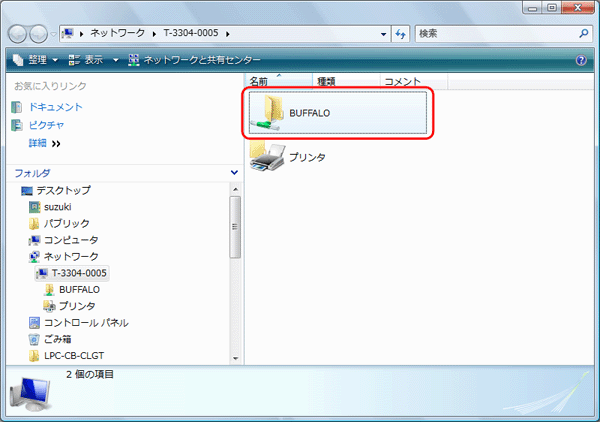
Task: Open the address bar history dropdown
Action: [x=383, y=34]
